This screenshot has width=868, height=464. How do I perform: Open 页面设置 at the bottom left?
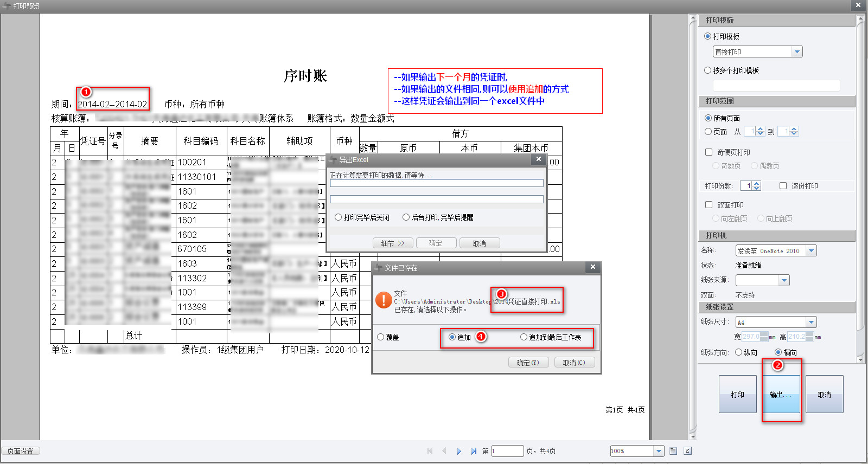click(x=21, y=451)
